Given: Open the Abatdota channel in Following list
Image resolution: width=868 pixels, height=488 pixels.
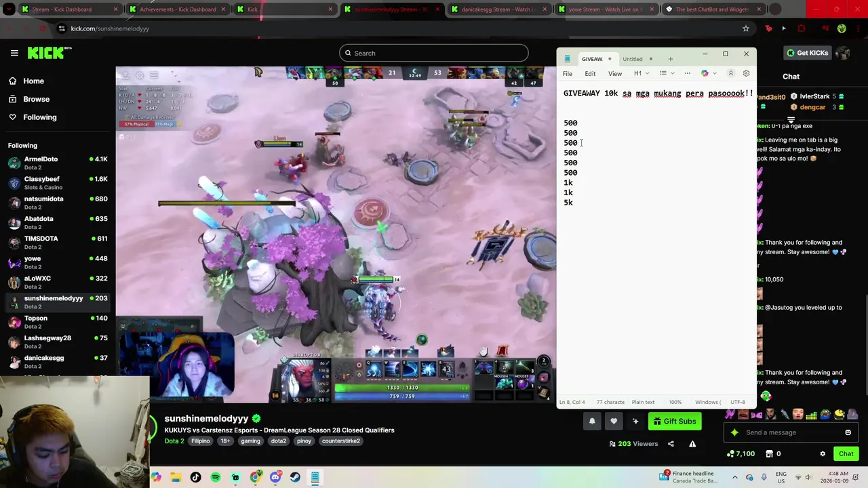Looking at the screenshot, I should click(x=58, y=222).
